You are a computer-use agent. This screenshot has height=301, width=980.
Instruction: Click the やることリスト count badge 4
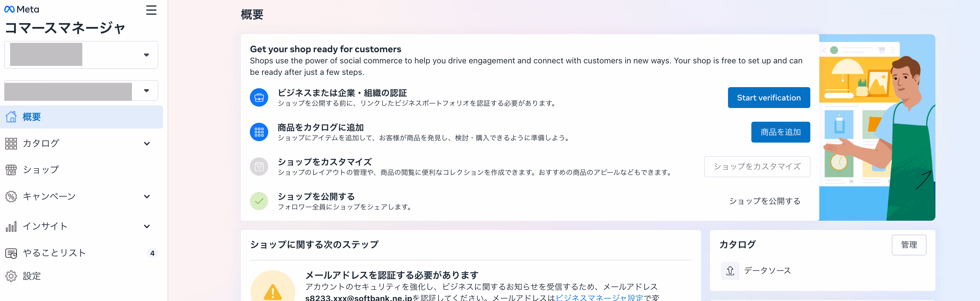[152, 253]
